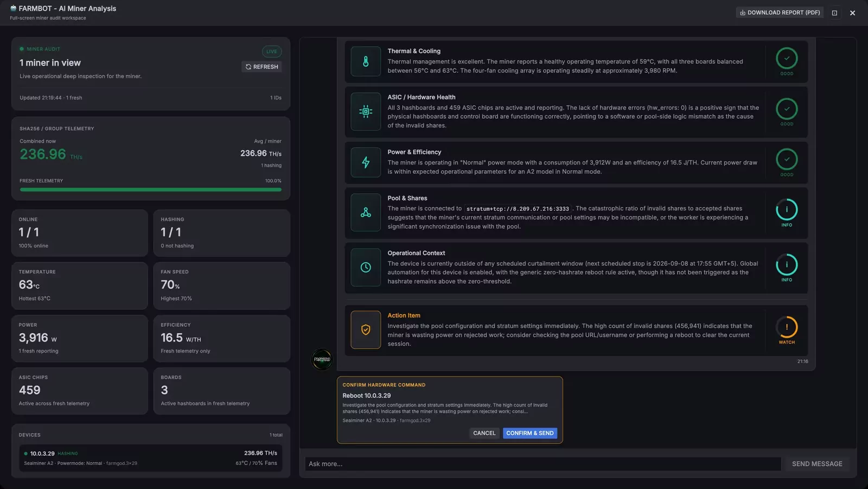Refresh the miner audit data
The height and width of the screenshot is (489, 868).
click(261, 67)
